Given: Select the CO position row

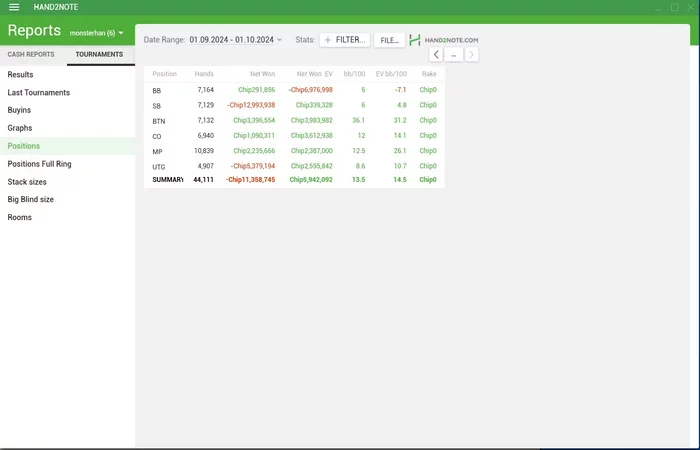Looking at the screenshot, I should click(x=294, y=136).
